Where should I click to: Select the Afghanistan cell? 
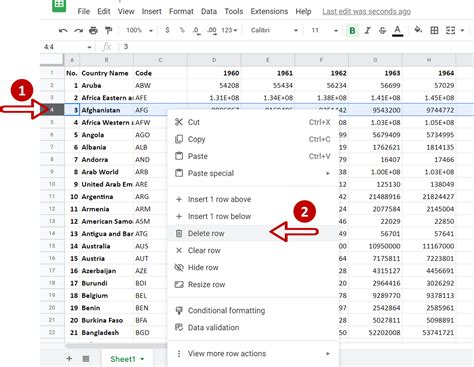(107, 110)
